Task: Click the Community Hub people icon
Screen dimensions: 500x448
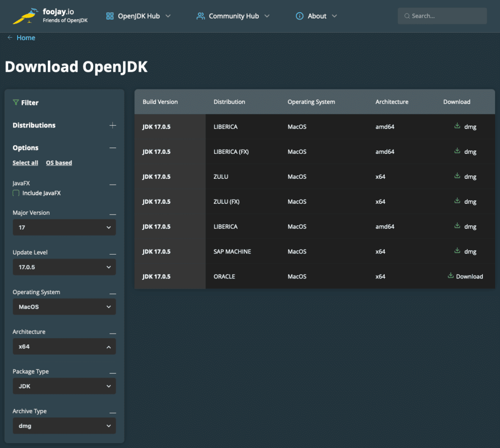Action: pos(201,16)
